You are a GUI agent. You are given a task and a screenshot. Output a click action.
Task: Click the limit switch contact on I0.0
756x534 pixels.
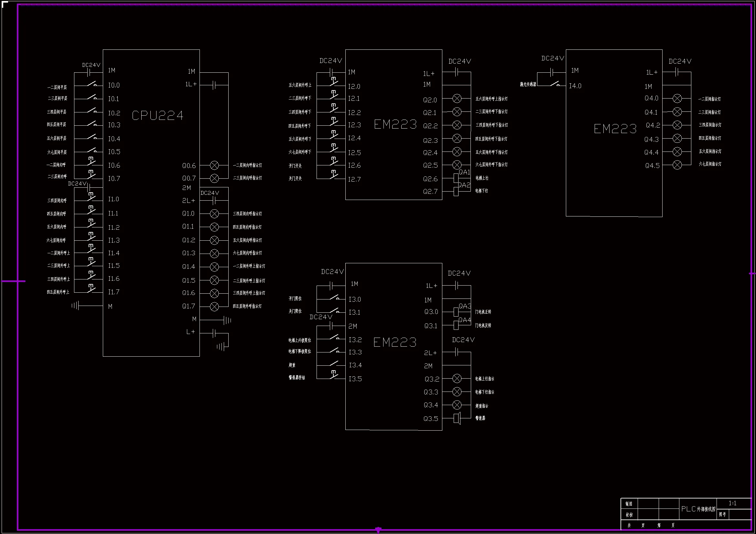click(x=92, y=84)
